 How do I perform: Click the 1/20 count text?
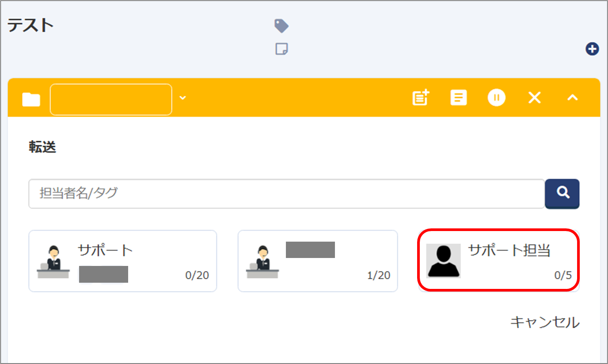[379, 275]
